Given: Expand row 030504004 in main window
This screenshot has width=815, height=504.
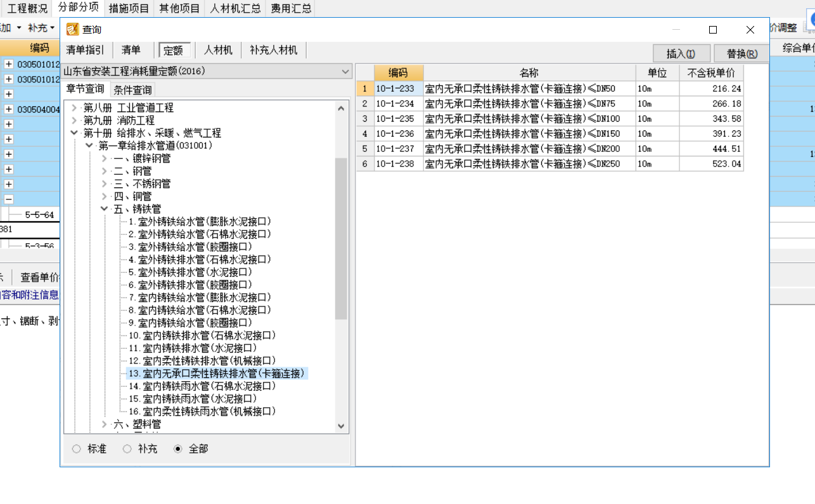Looking at the screenshot, I should coord(9,110).
